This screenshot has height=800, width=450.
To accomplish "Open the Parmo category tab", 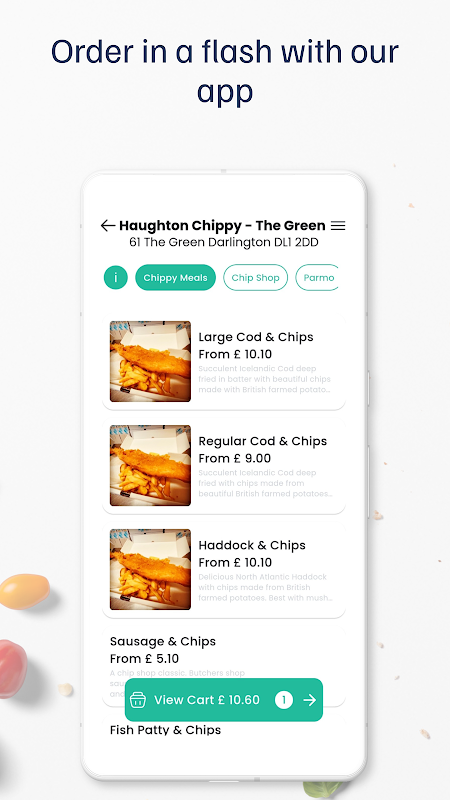I will pyautogui.click(x=317, y=278).
